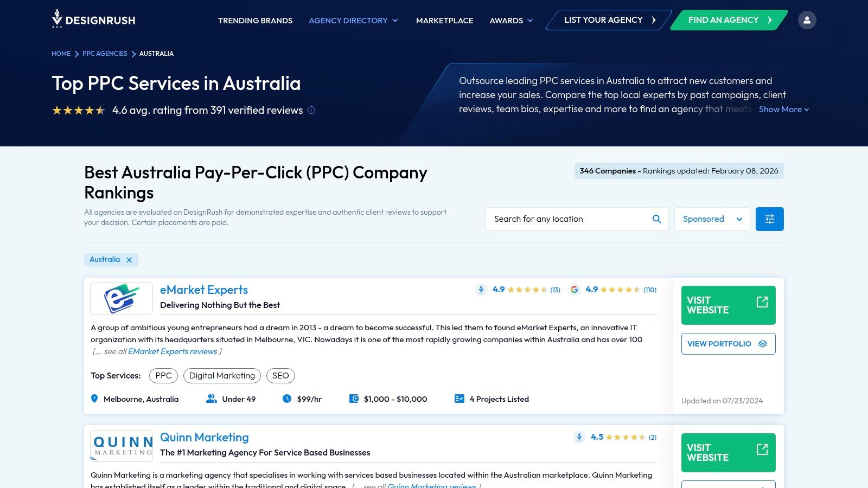Click the 4 Projects Listed text

(x=499, y=399)
